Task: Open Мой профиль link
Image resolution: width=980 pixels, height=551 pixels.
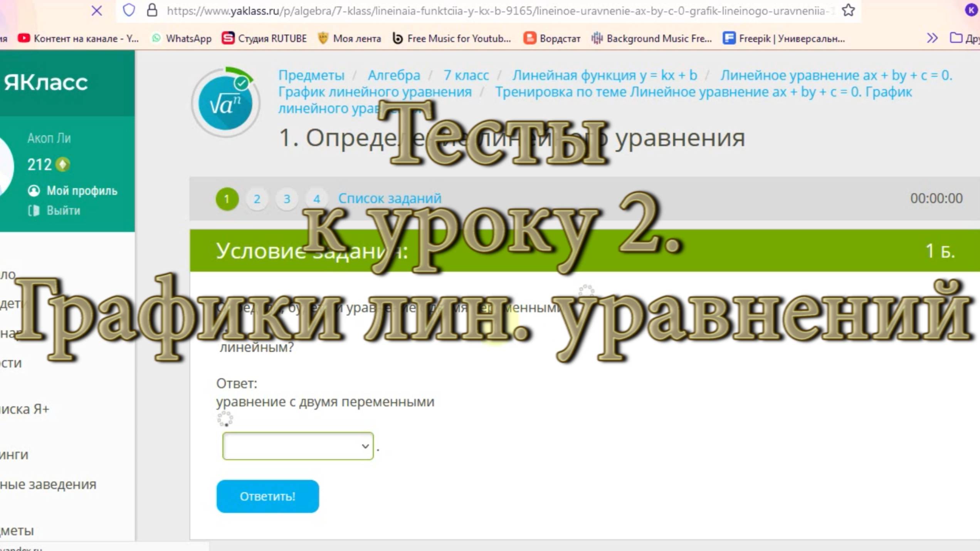Action: tap(82, 191)
